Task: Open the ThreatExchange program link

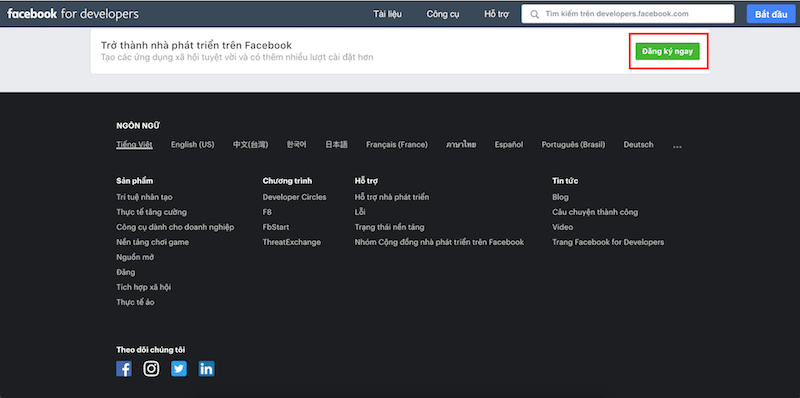Action: [292, 242]
